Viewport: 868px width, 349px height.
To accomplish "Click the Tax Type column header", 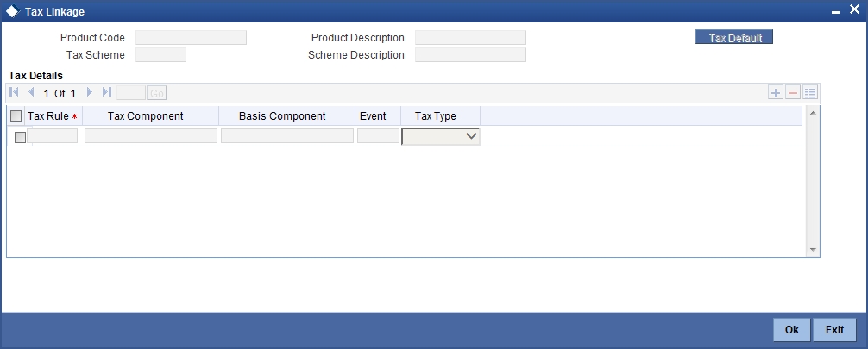I will click(436, 116).
